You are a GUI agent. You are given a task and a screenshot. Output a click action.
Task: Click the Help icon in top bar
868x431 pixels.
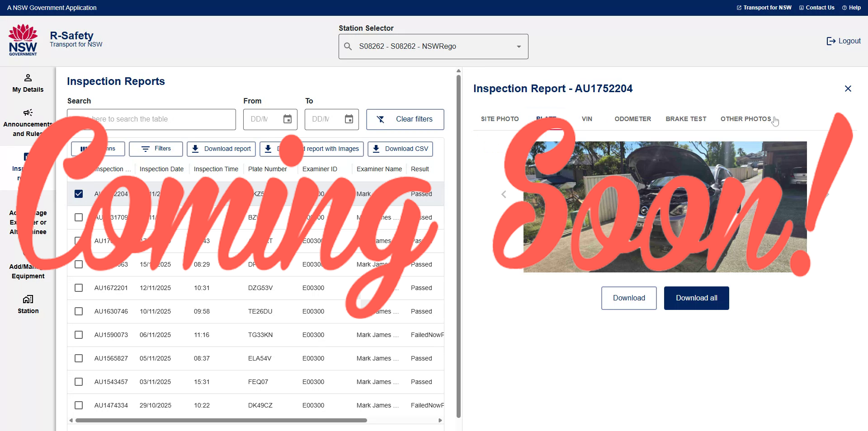pyautogui.click(x=844, y=8)
